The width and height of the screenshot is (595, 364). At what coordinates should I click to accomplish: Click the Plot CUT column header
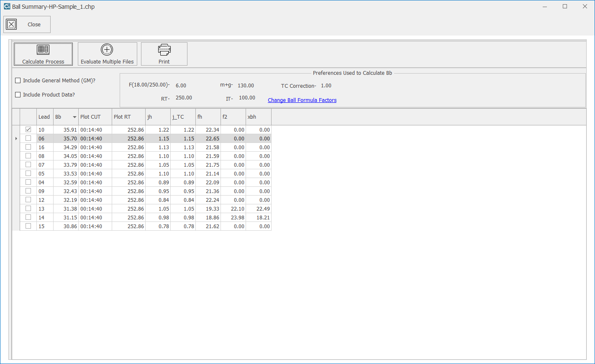(x=95, y=117)
